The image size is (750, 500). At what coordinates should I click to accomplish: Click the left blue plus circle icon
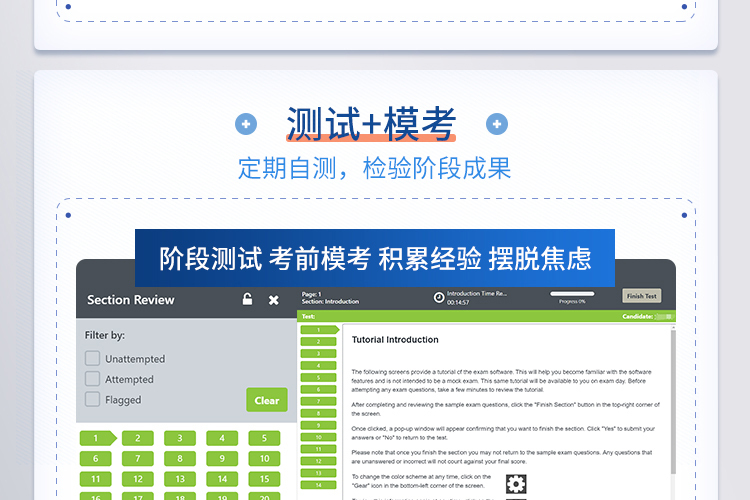246,124
